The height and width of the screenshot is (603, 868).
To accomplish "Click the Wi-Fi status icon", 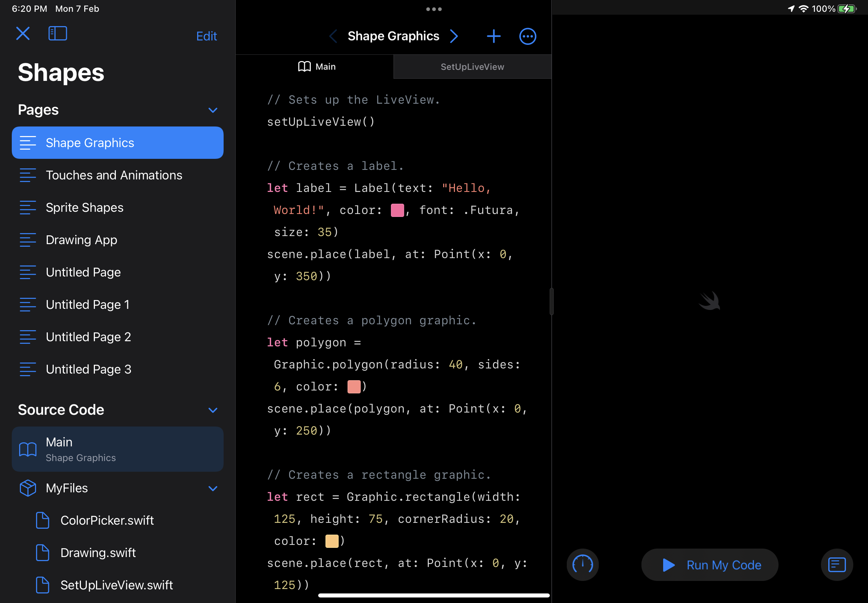I will (x=804, y=9).
